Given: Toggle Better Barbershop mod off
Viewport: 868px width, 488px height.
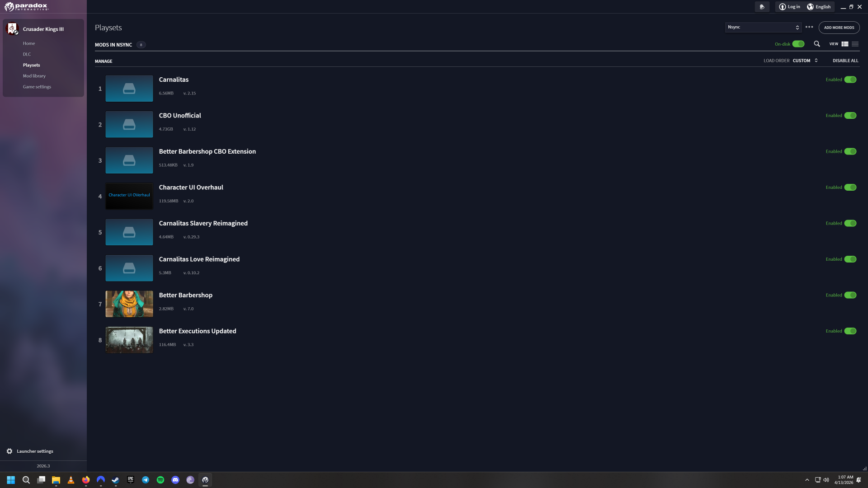Looking at the screenshot, I should click(850, 295).
